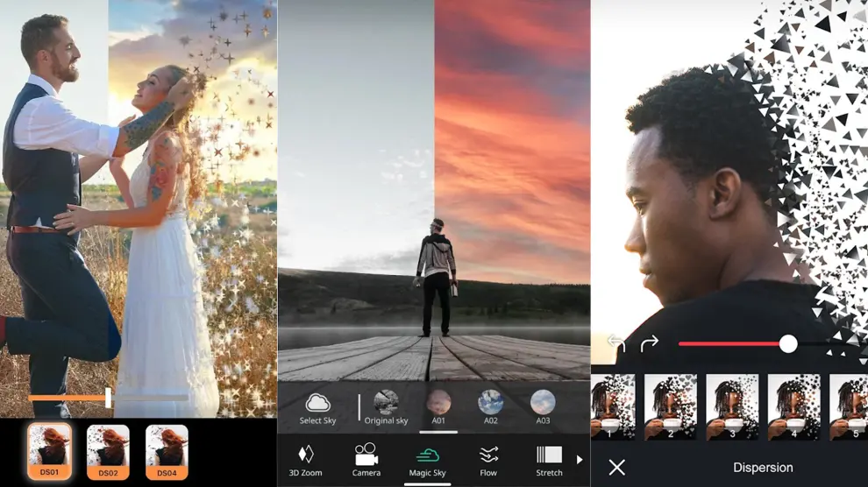
Task: Close the Dispersion panel with X
Action: pyautogui.click(x=617, y=467)
